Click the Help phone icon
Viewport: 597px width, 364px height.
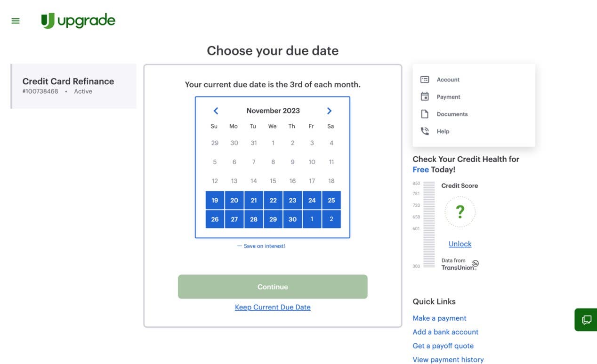(425, 131)
